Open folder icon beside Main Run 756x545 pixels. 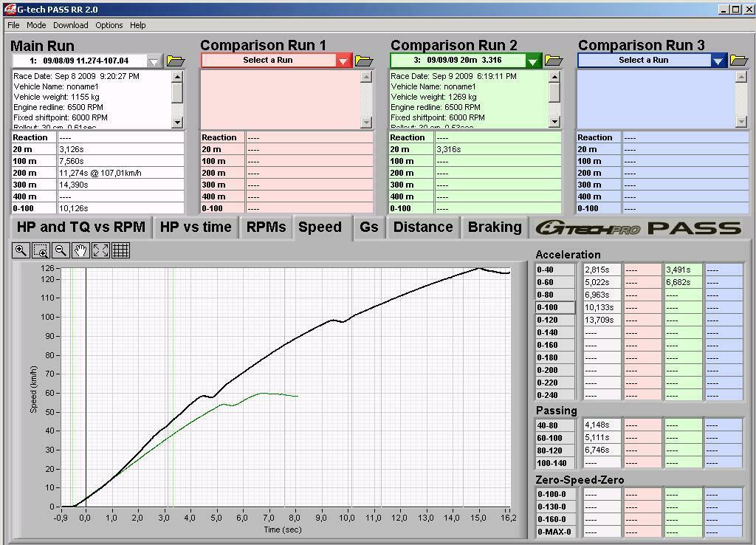[x=176, y=61]
